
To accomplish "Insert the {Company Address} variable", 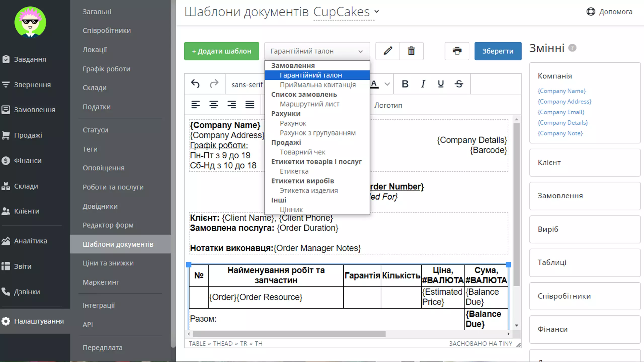I will (x=565, y=102).
